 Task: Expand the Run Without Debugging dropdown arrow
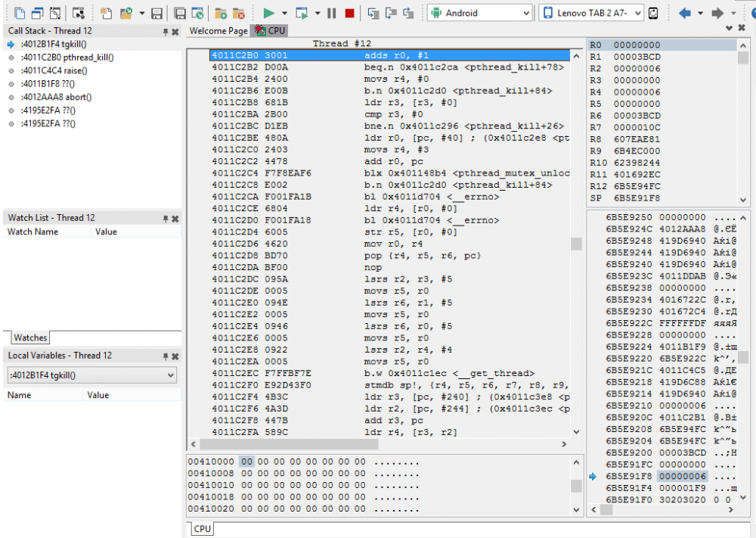pyautogui.click(x=318, y=13)
